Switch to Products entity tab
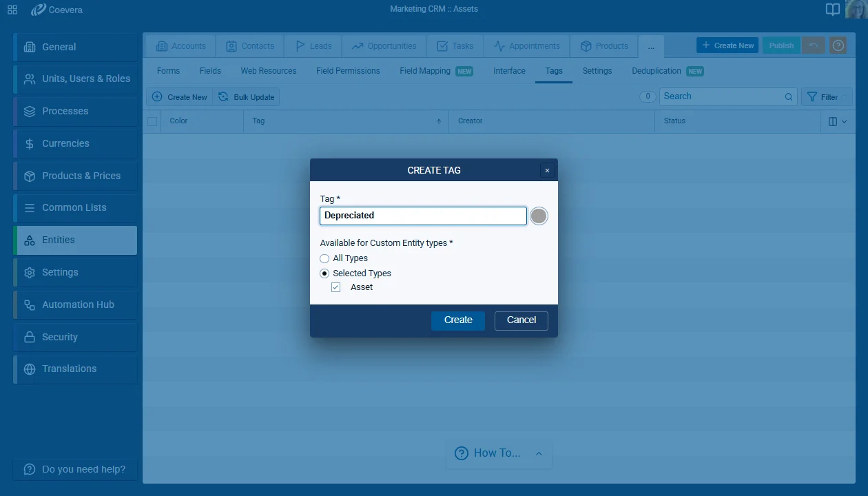Image resolution: width=868 pixels, height=496 pixels. pos(604,46)
